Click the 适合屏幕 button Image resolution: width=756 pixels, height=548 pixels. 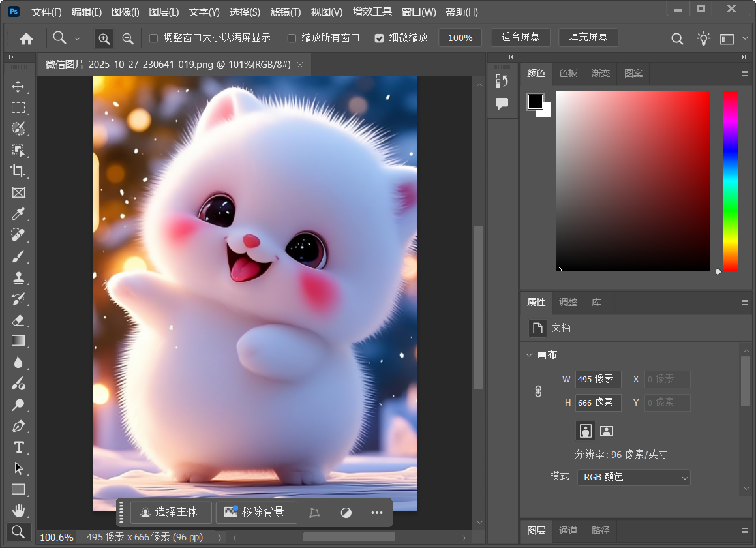(520, 37)
